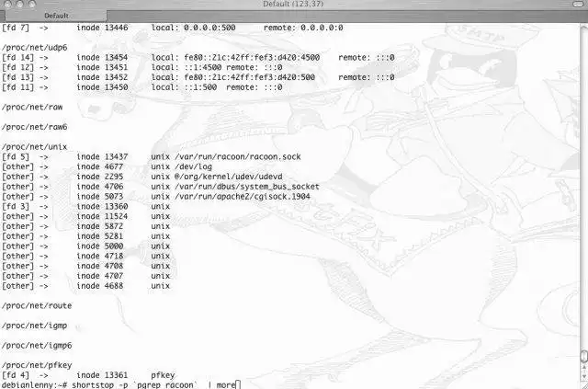Click the [fd 7] inode 13446 row
The height and width of the screenshot is (389, 588).
pos(172,28)
